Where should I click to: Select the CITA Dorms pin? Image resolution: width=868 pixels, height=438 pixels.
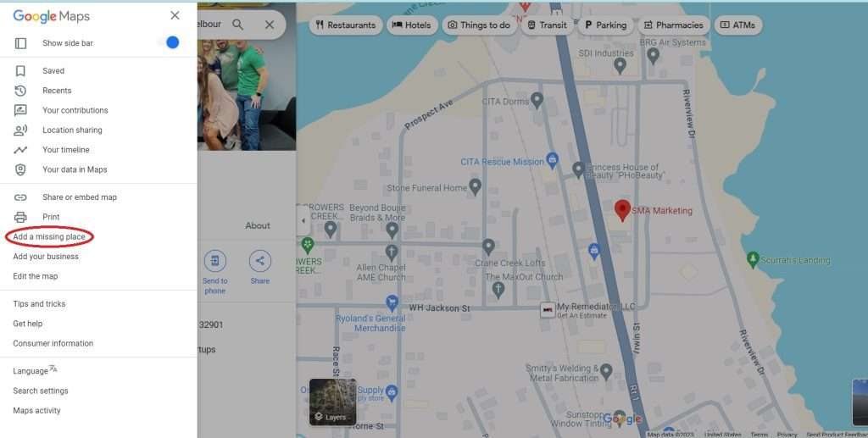(537, 100)
